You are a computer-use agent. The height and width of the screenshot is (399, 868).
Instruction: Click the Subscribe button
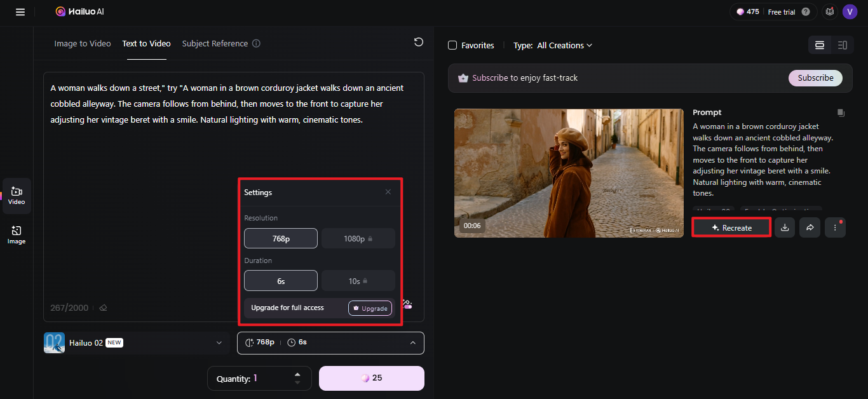[815, 78]
